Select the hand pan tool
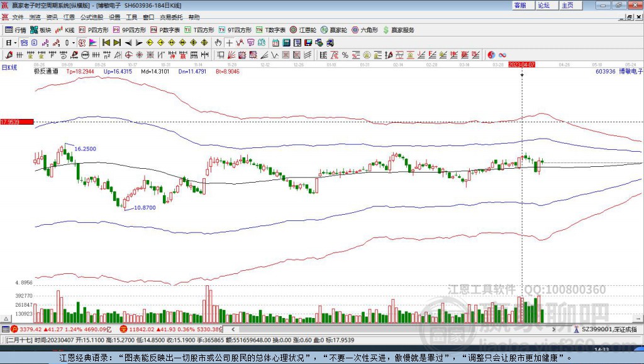644x364 pixels. pyautogui.click(x=218, y=43)
